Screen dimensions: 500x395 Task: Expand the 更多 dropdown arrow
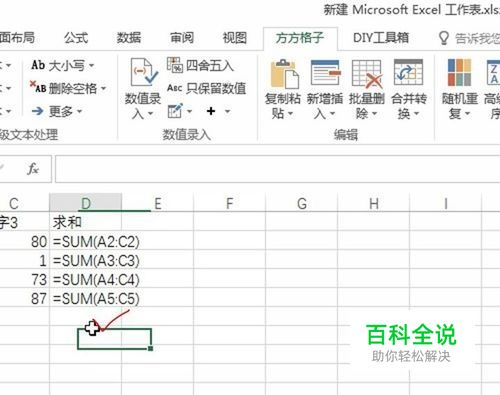(79, 111)
